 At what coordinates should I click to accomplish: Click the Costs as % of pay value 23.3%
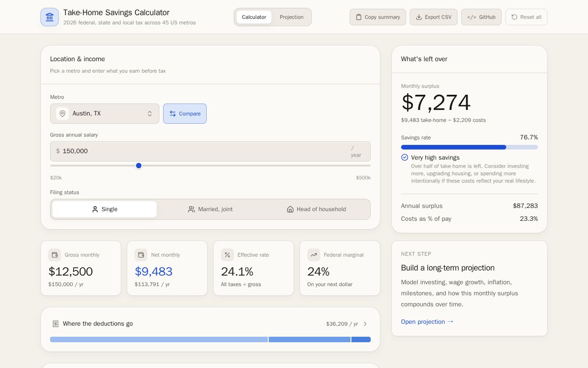point(529,219)
